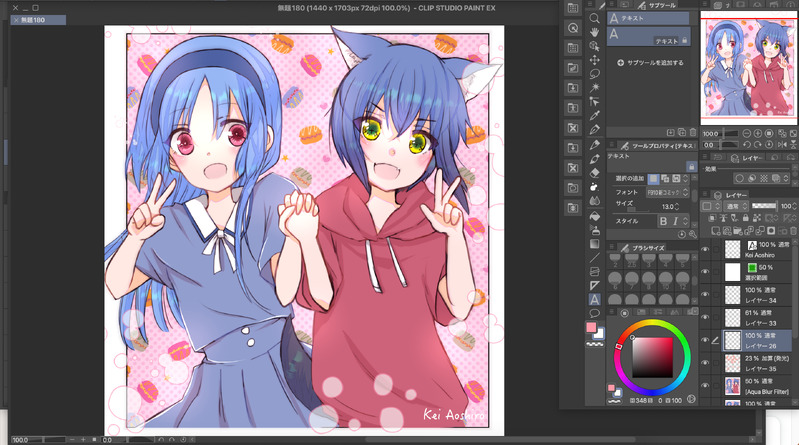Choose brush size preset 6
The width and height of the screenshot is (799, 445).
click(615, 280)
